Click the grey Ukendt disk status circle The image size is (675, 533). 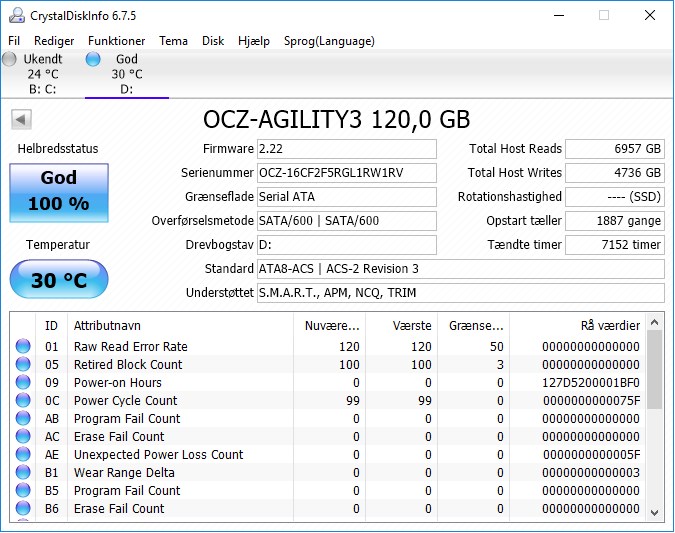(9, 59)
